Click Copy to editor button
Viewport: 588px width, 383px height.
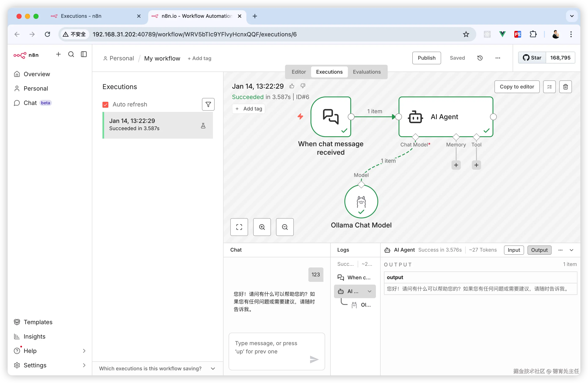point(517,87)
